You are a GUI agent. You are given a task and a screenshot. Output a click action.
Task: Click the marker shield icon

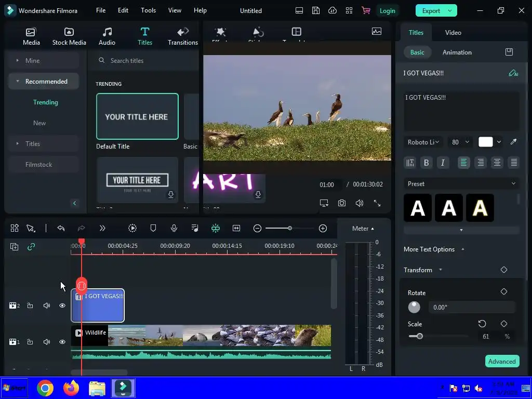click(153, 228)
